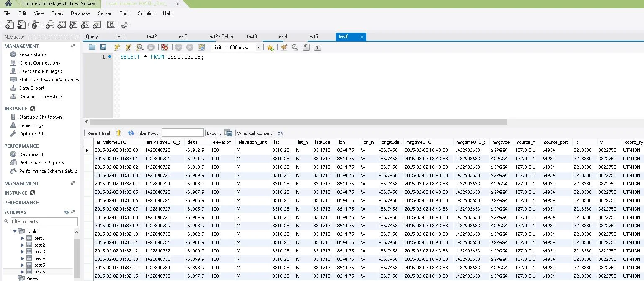Expand the top MANAGEMENT section panel

73,46
